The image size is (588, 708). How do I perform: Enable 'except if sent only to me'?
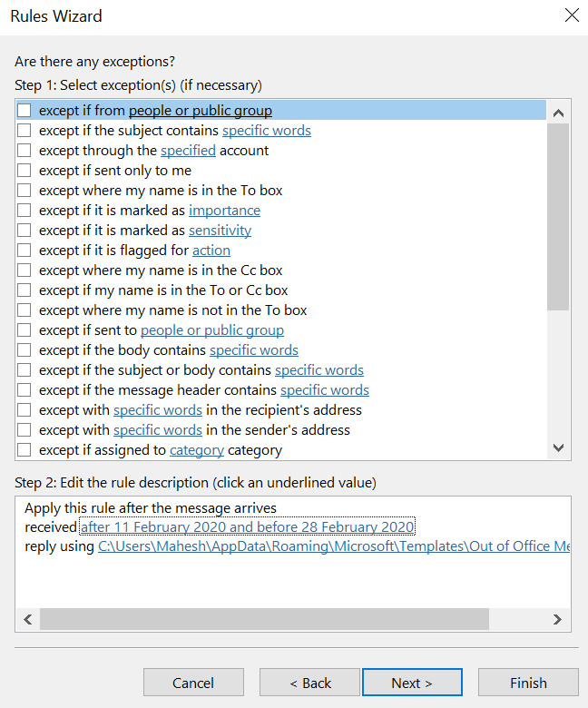pyautogui.click(x=24, y=171)
